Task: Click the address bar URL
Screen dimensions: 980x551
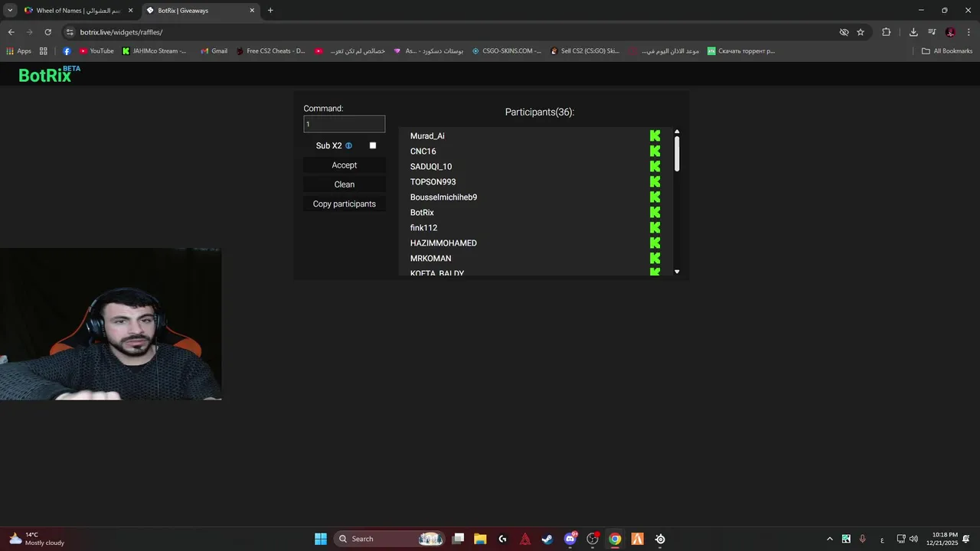Action: pyautogui.click(x=121, y=32)
